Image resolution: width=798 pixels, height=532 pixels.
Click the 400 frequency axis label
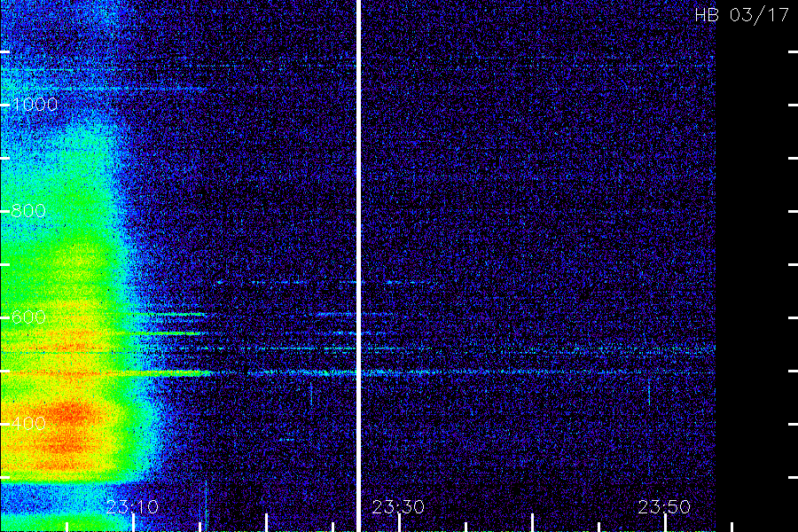[x=28, y=424]
